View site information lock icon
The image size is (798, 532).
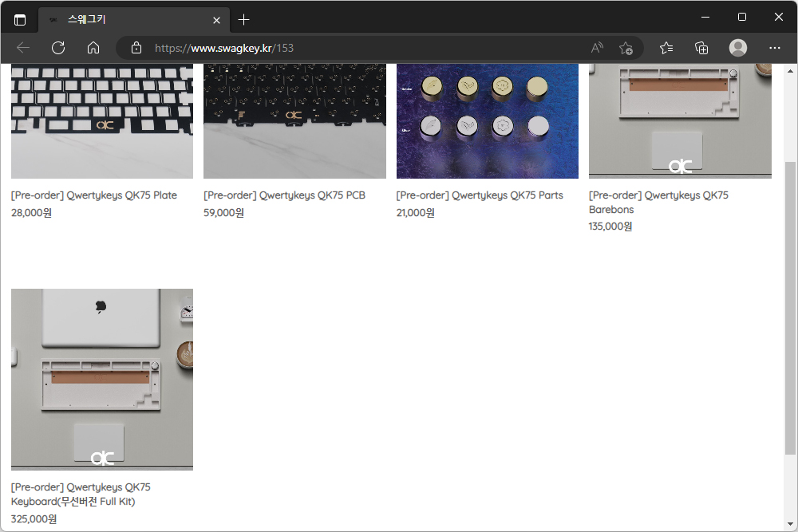click(x=136, y=48)
